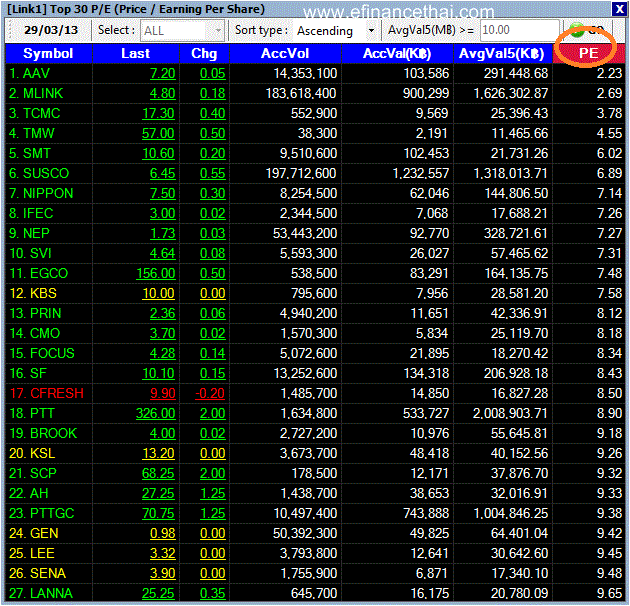Sort by the Symbol column header

49,53
